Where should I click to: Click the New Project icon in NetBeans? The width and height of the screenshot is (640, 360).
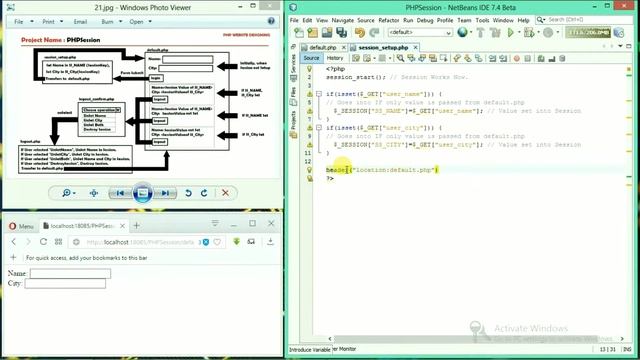tap(313, 32)
